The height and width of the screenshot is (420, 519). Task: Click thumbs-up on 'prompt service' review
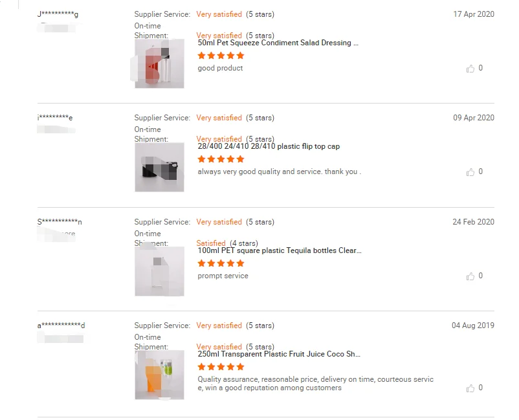click(x=470, y=276)
